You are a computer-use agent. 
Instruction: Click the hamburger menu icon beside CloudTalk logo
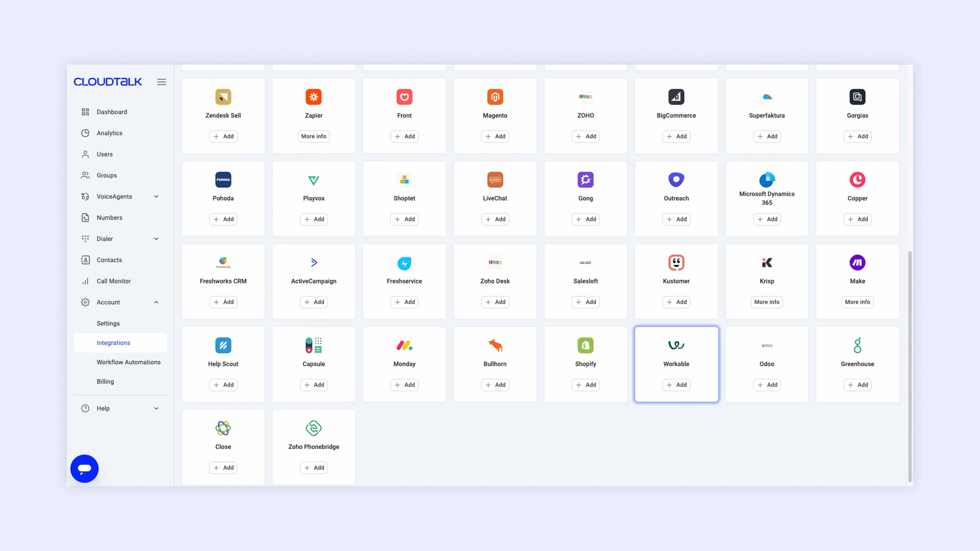161,82
